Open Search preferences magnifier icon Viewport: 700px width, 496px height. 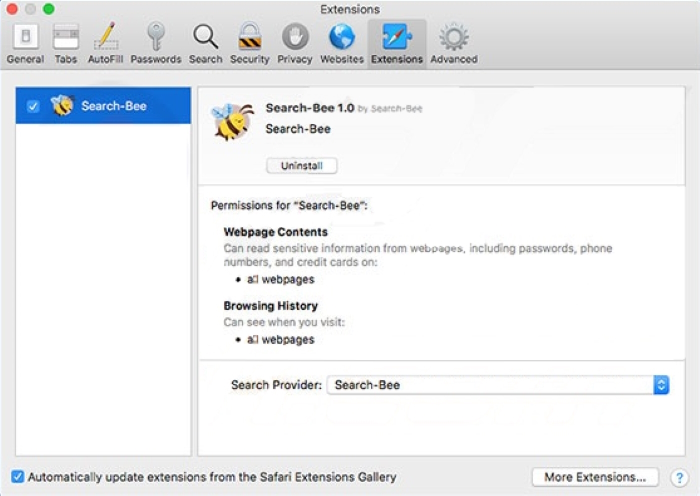click(205, 43)
